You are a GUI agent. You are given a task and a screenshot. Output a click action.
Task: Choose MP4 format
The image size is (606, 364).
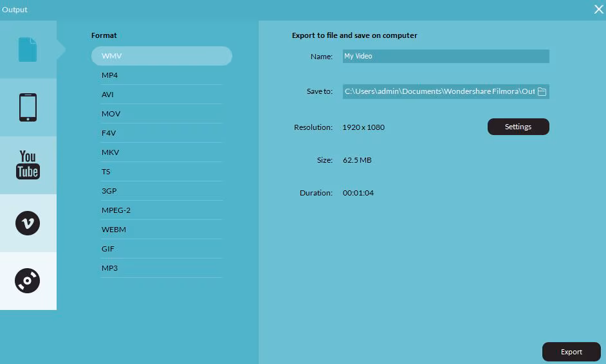(161, 75)
